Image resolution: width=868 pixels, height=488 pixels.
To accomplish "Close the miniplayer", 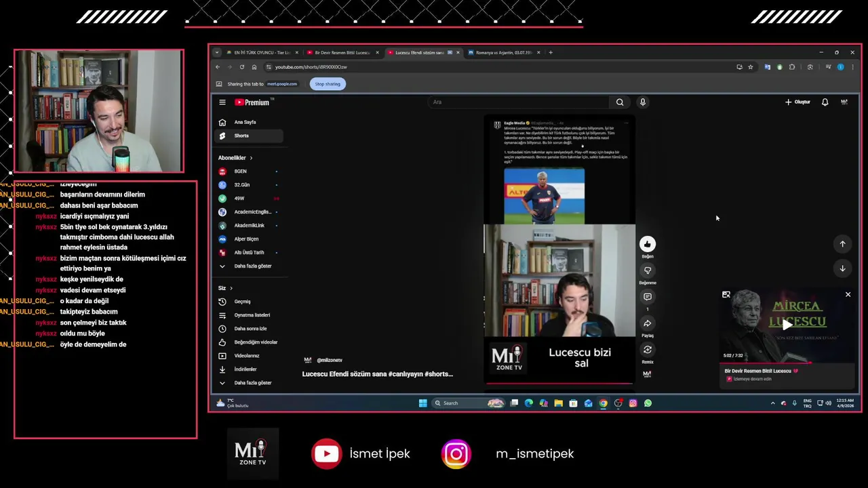I will 848,294.
